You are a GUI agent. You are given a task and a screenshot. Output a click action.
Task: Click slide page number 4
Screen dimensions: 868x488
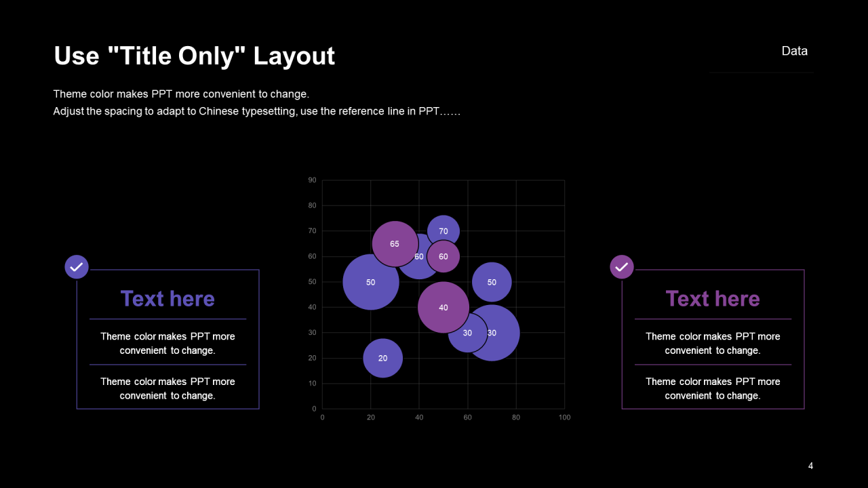click(810, 466)
